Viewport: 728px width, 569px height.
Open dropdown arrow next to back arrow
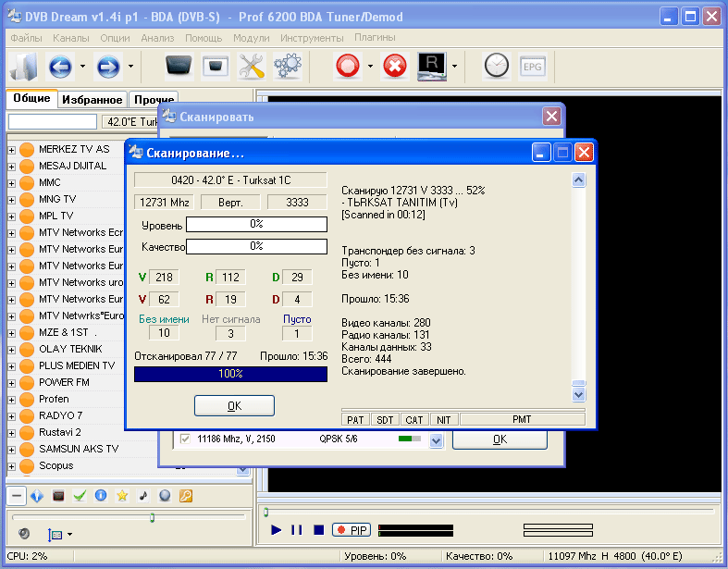[82, 67]
